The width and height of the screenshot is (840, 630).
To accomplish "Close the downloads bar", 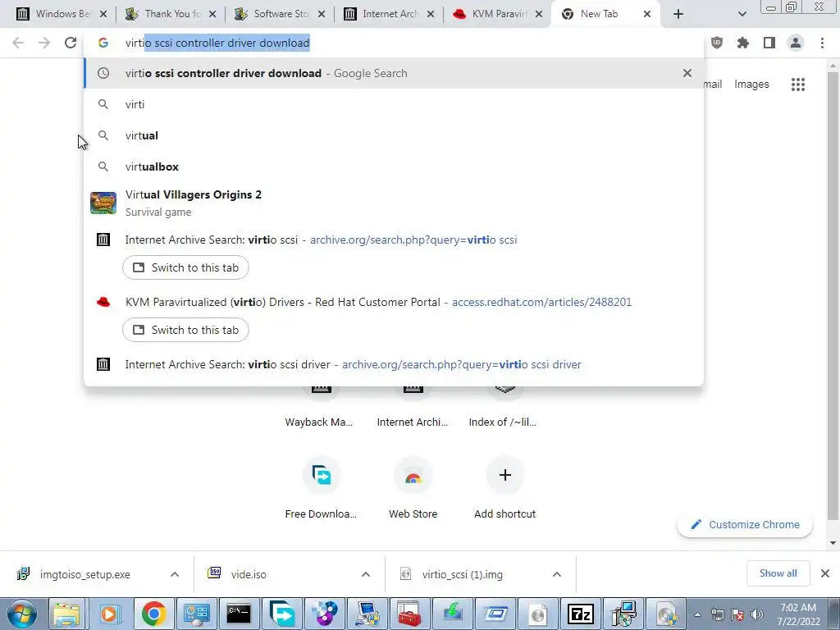I will (825, 573).
